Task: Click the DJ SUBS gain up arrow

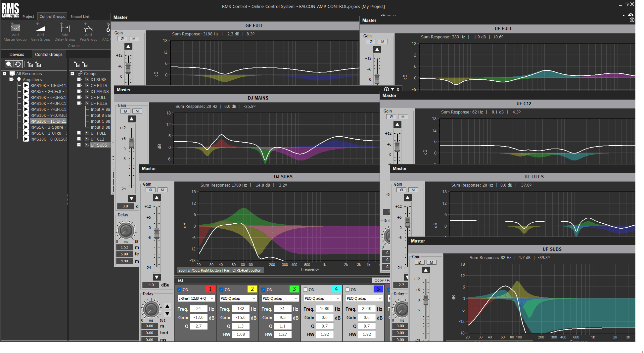Action: click(157, 198)
